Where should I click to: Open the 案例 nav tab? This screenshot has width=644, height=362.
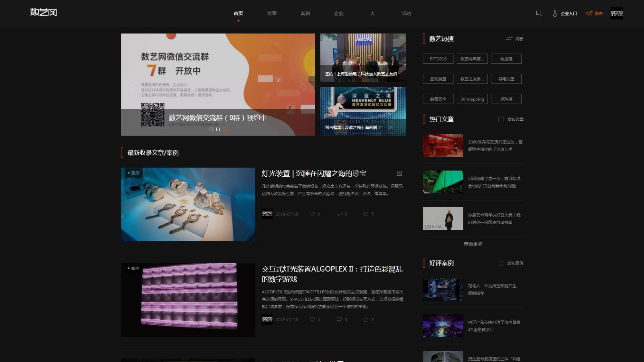[x=305, y=13]
